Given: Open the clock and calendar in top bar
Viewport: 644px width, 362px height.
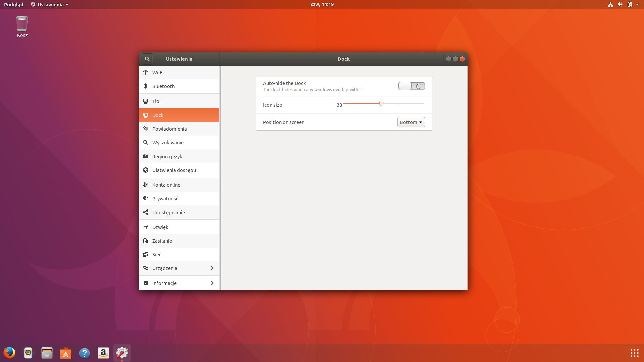Looking at the screenshot, I should tap(322, 4).
